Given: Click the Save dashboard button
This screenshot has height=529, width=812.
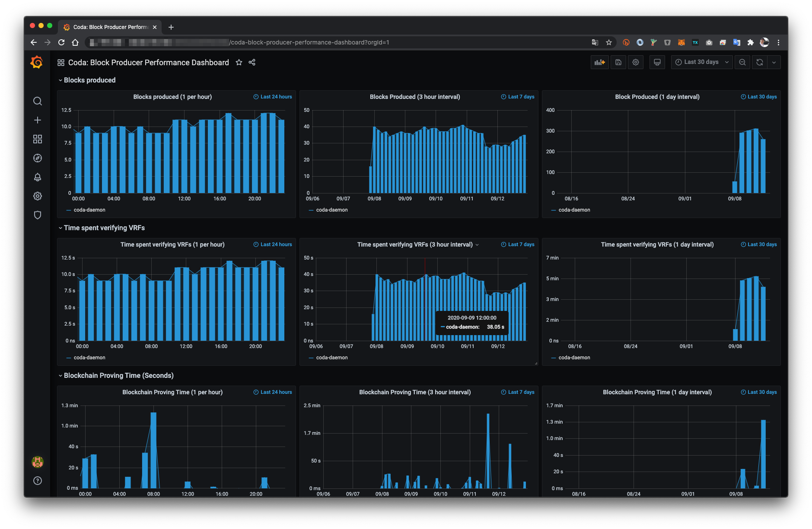Looking at the screenshot, I should [618, 62].
